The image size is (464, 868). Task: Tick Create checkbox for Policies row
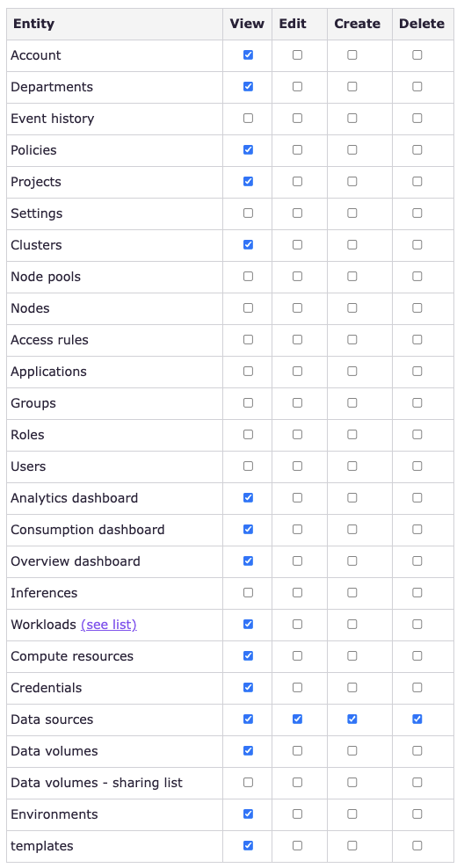pyautogui.click(x=352, y=149)
